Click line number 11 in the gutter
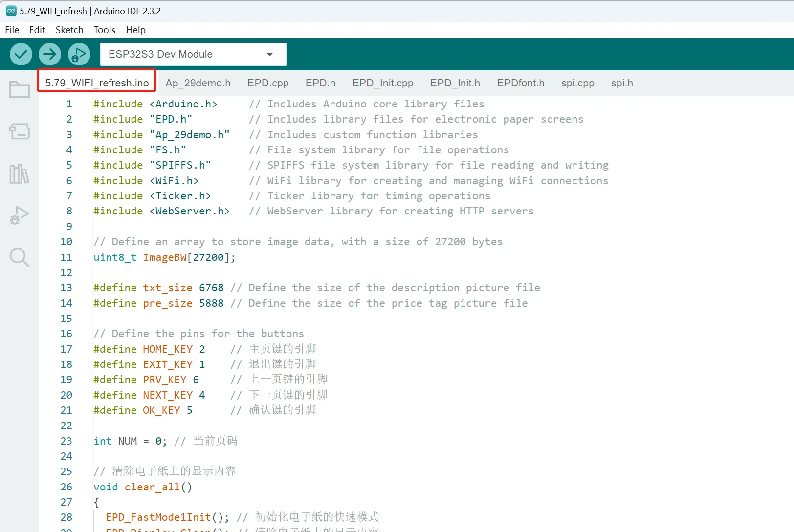 coord(66,257)
